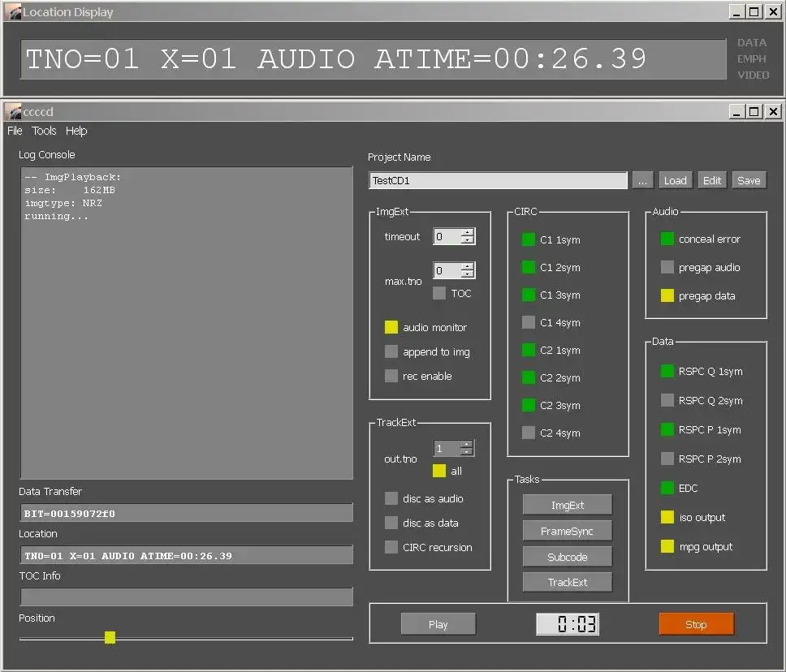Click the EMPH indicator in Location Display
Image resolution: width=786 pixels, height=672 pixels.
point(751,58)
